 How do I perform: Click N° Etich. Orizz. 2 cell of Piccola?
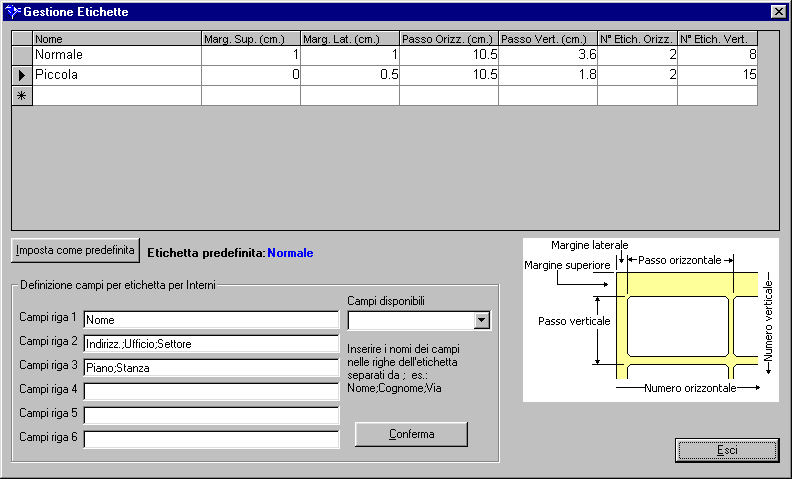(637, 75)
